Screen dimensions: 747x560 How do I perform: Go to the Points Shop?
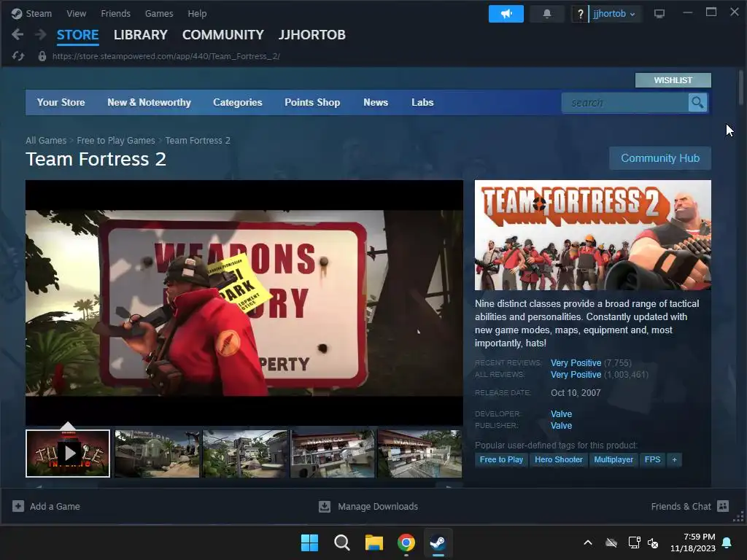pyautogui.click(x=312, y=102)
